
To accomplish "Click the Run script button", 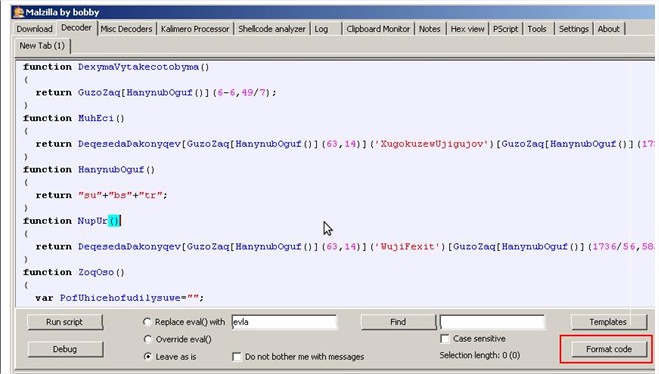I will 64,322.
